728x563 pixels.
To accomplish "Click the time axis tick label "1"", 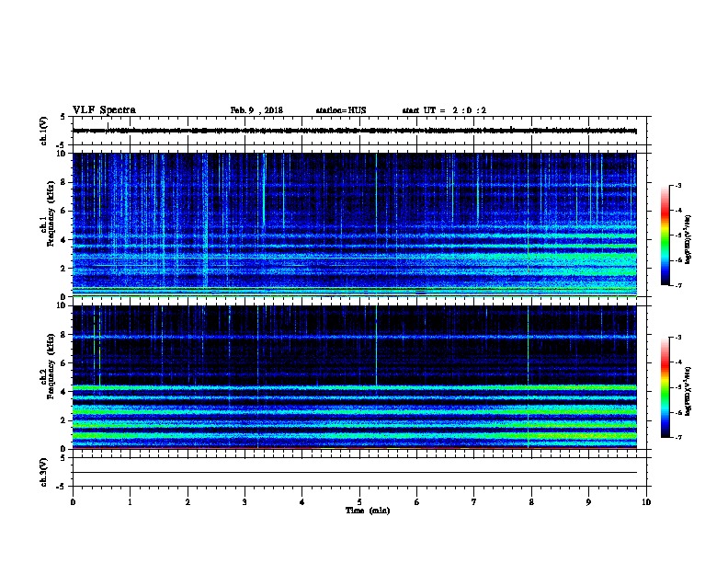I will pos(130,502).
